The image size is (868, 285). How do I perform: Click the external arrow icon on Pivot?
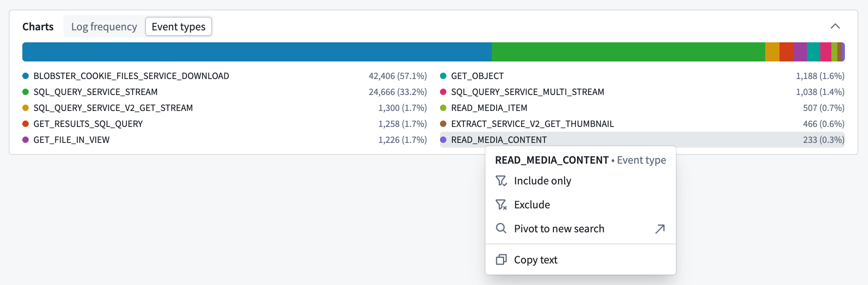(x=660, y=229)
